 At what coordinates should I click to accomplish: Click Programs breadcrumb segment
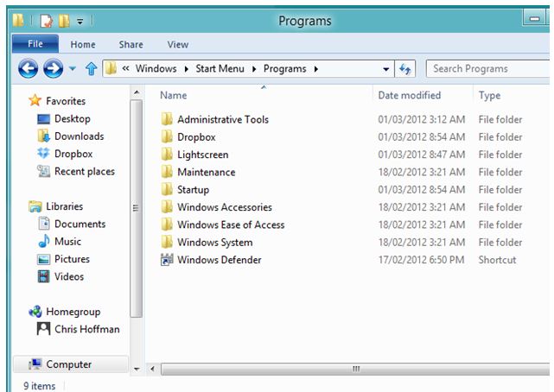(x=284, y=68)
